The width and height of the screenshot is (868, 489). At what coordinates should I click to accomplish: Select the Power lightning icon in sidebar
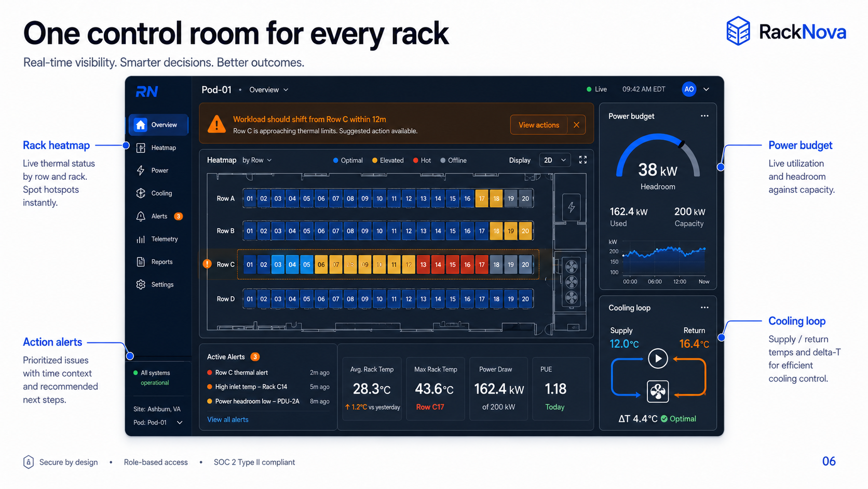(141, 170)
